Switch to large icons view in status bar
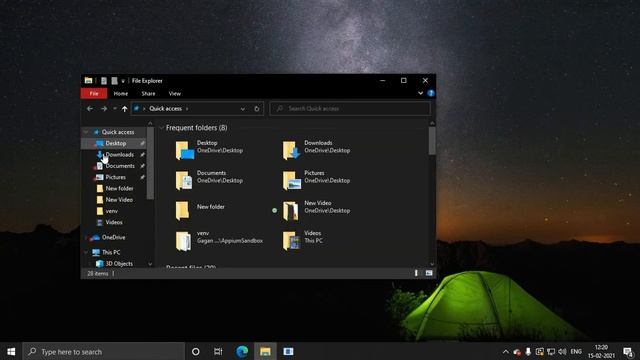640x360 pixels. [x=429, y=273]
